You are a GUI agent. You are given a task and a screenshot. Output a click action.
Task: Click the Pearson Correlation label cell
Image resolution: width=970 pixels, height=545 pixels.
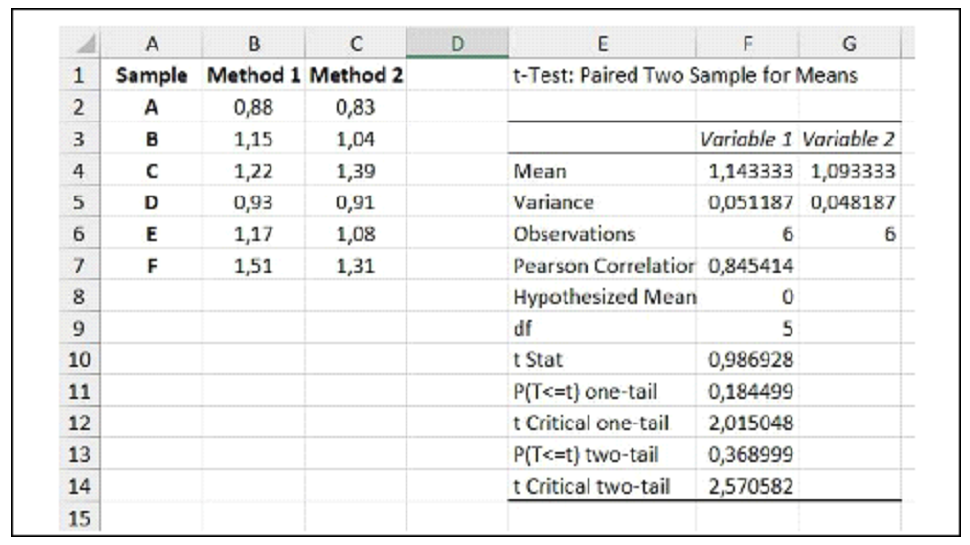pos(603,266)
